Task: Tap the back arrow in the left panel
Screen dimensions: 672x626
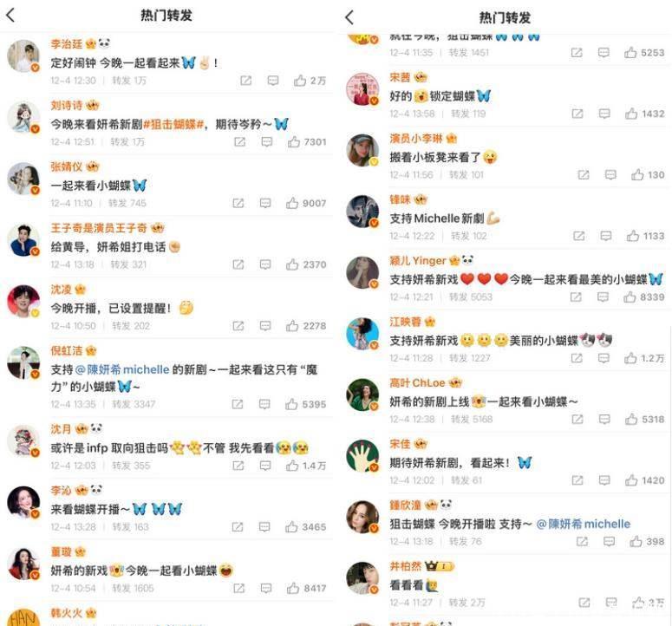Action: 10,15
